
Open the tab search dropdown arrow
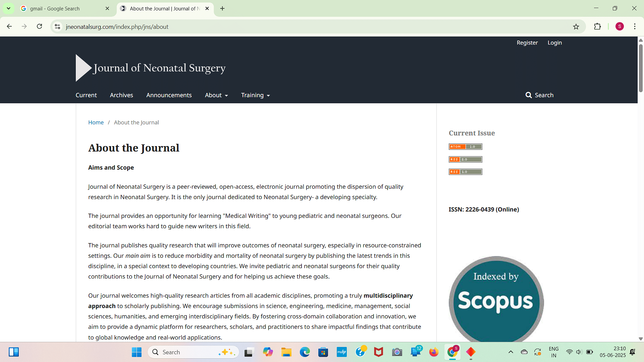(8, 8)
